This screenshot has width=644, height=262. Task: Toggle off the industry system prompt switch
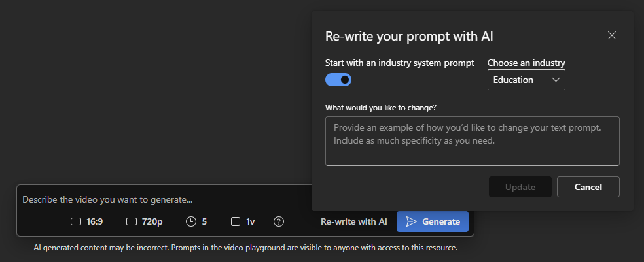(338, 80)
